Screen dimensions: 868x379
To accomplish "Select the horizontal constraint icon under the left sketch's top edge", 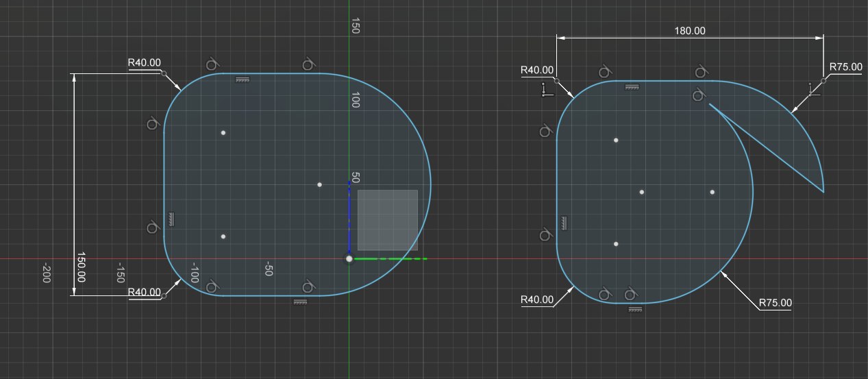I will point(242,80).
